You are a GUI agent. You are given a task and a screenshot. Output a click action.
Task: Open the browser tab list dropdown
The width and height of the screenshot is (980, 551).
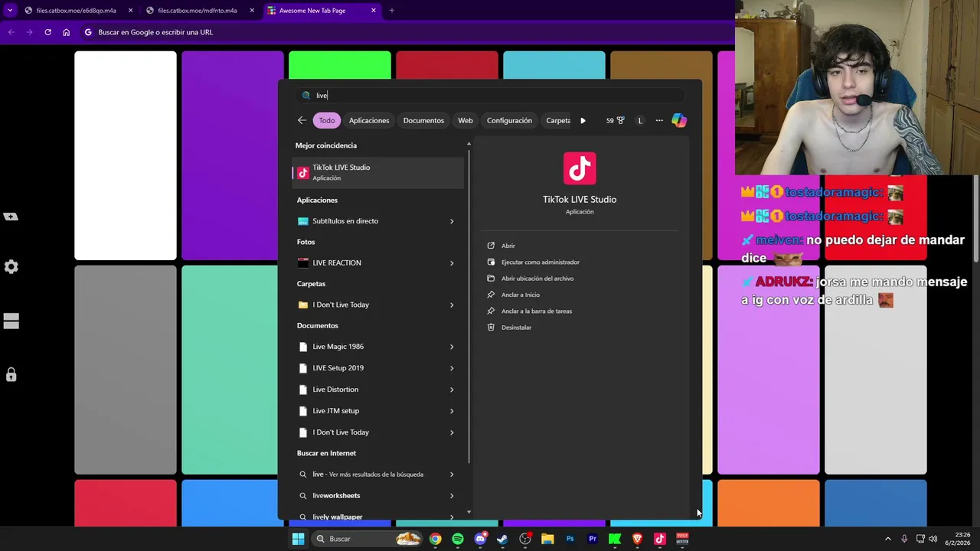tap(9, 10)
